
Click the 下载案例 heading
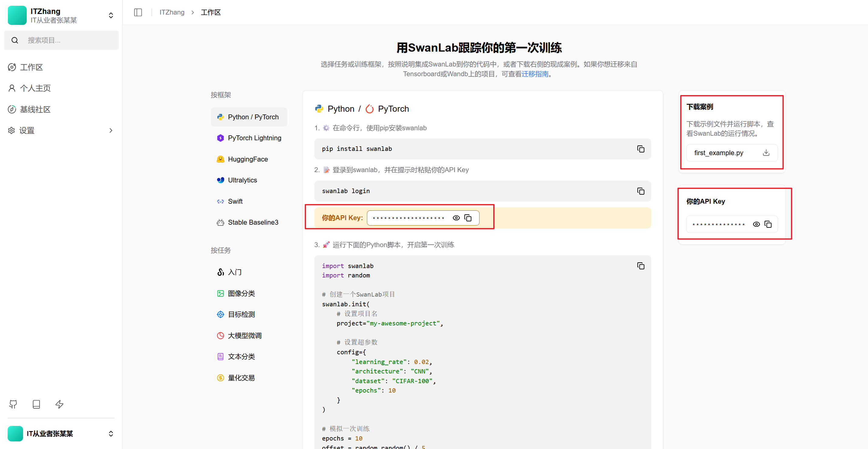point(700,107)
